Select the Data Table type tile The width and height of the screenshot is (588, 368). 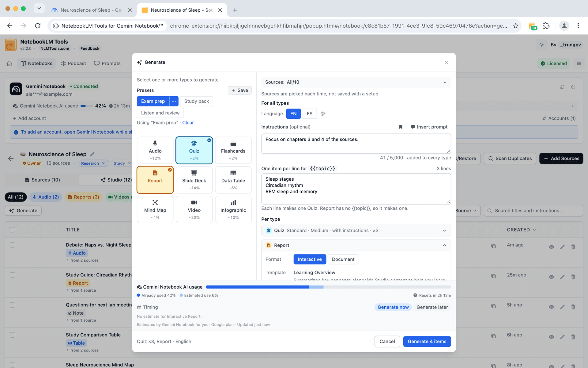coord(233,180)
